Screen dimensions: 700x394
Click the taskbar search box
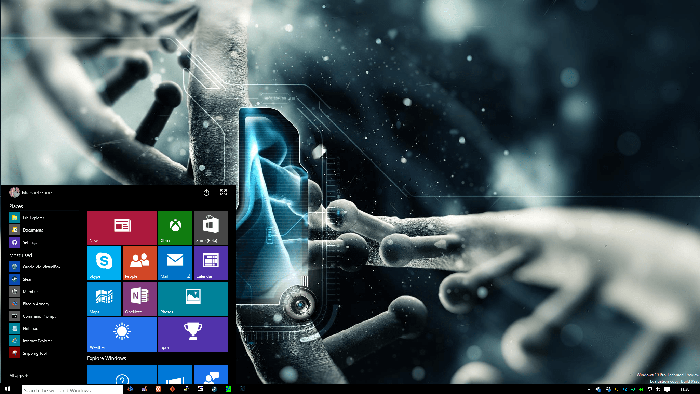point(72,390)
